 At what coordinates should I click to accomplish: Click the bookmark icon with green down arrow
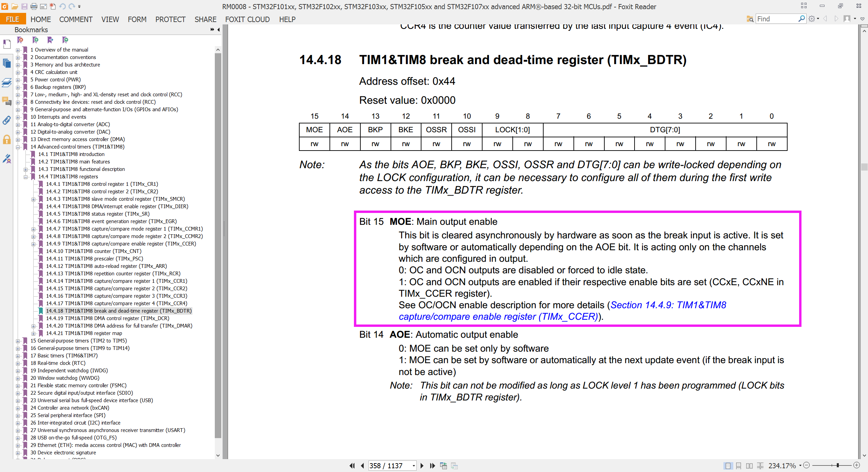tap(65, 40)
